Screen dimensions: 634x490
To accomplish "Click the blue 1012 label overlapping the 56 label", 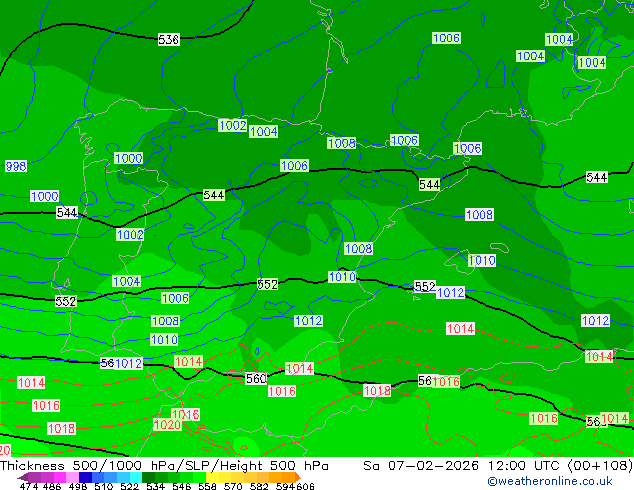I will point(129,364).
